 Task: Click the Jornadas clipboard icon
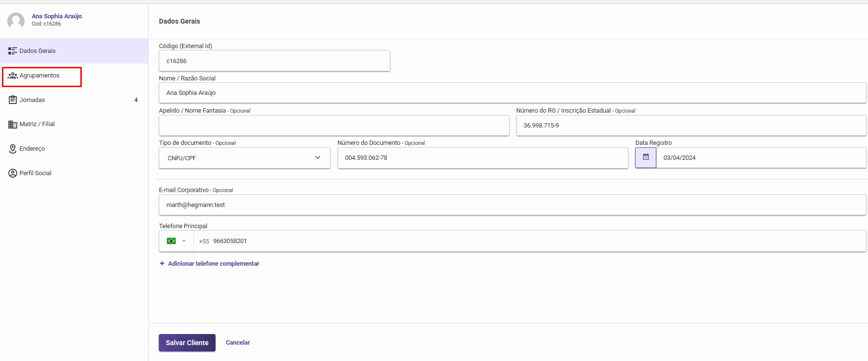click(x=13, y=100)
